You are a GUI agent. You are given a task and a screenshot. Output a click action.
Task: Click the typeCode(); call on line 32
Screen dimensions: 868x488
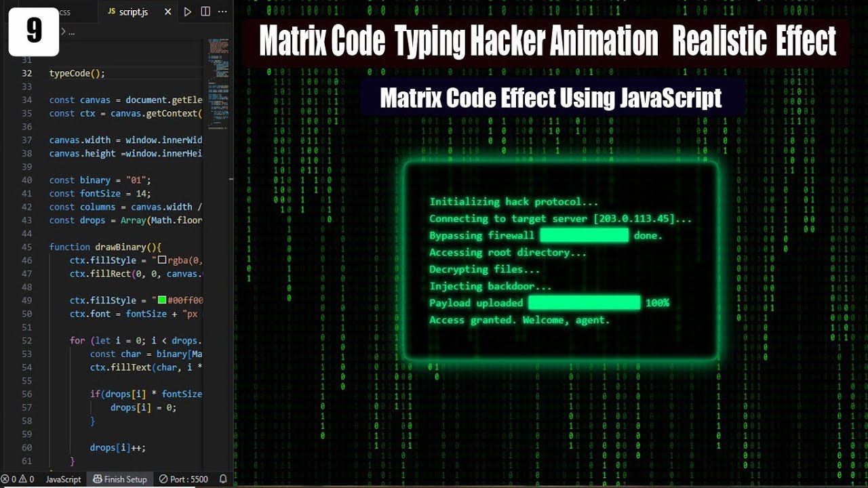click(x=77, y=73)
